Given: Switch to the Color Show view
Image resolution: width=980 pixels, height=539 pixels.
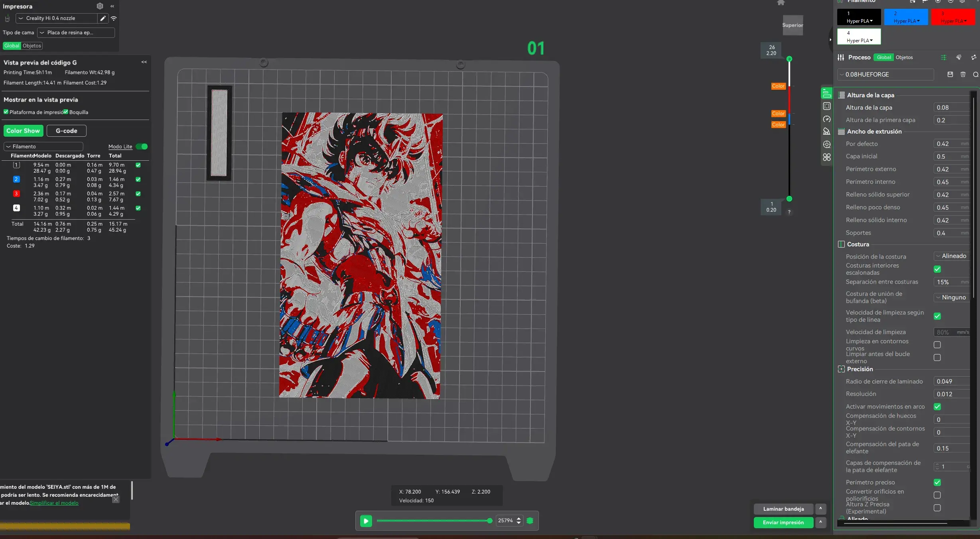Looking at the screenshot, I should 23,131.
